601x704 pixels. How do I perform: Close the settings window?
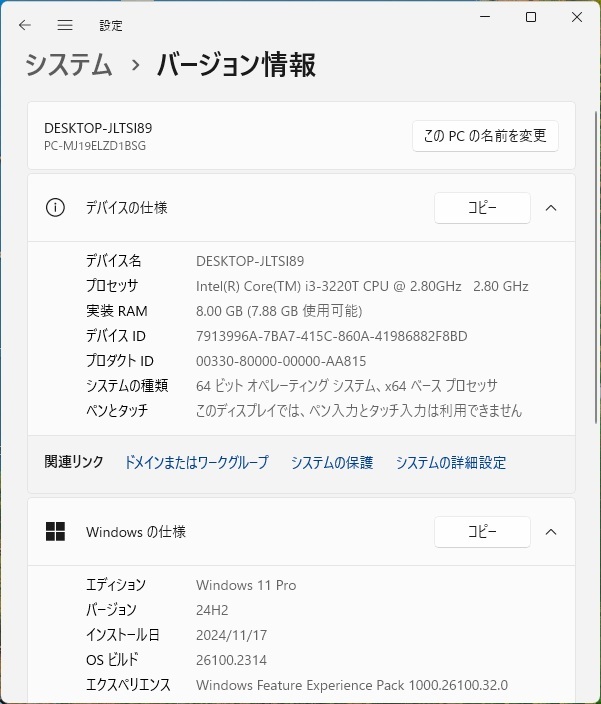click(577, 17)
